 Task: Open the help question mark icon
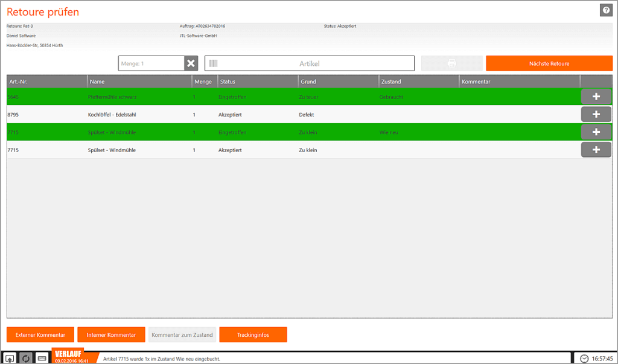[605, 10]
